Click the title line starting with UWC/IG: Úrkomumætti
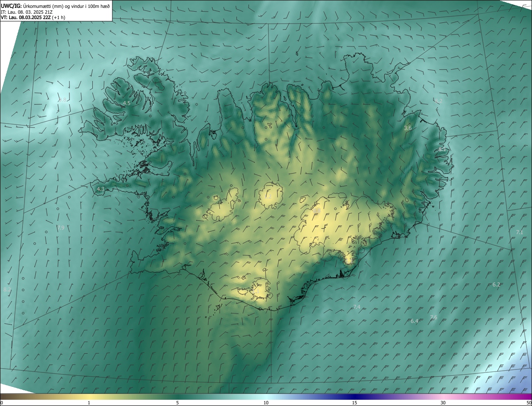 coord(55,5)
